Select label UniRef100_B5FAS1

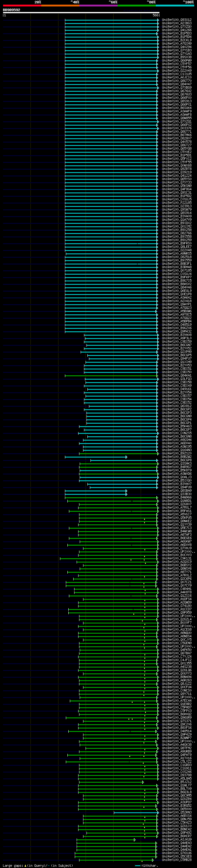click(177, 511)
